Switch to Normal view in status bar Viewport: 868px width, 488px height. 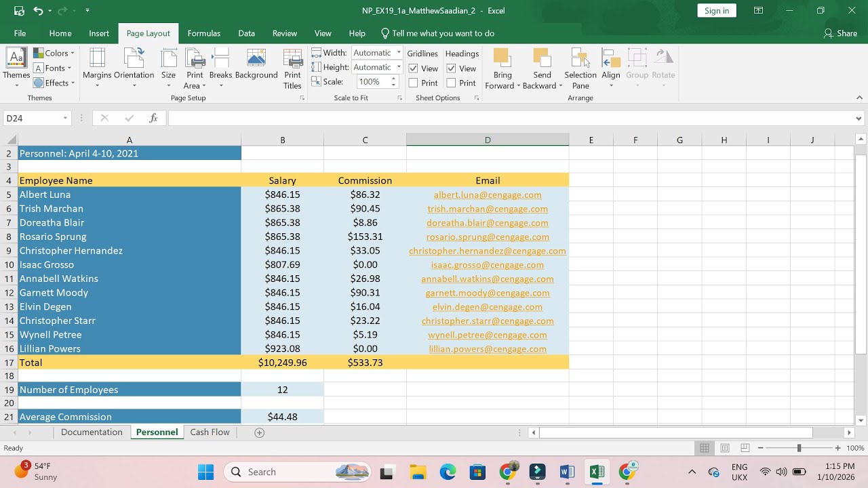(705, 448)
